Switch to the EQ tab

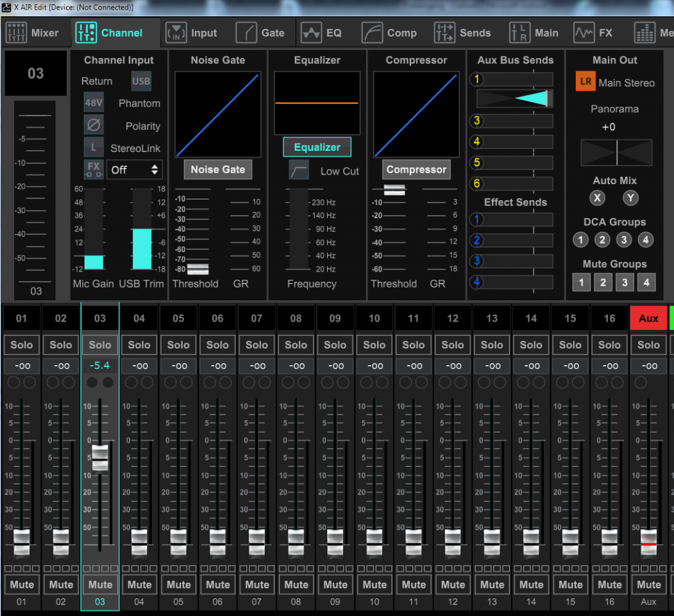(321, 33)
